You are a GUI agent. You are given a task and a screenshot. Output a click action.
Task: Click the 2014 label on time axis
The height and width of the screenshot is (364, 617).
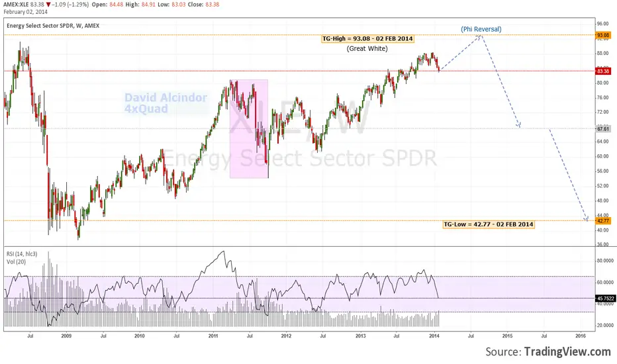[x=434, y=336]
